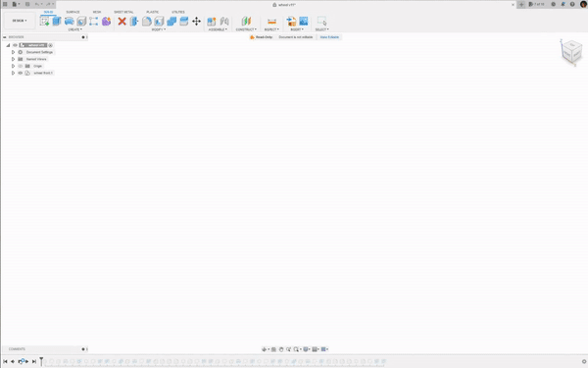Select the Fillet tool in Modify
The width and height of the screenshot is (588, 368).
coord(147,21)
